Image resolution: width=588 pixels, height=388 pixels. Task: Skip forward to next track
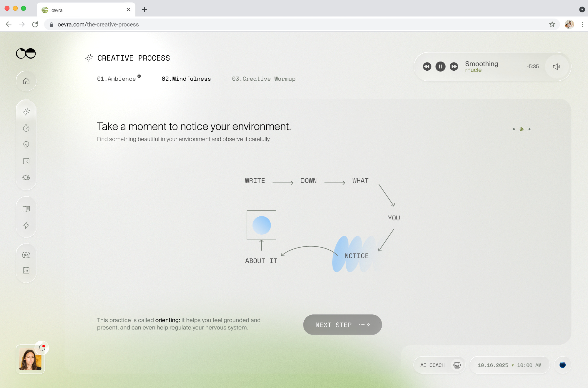tap(454, 67)
